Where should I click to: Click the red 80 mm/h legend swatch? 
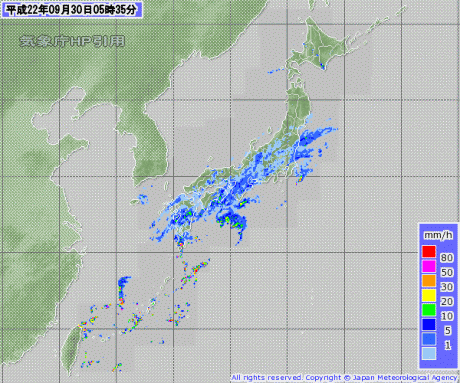pos(429,251)
